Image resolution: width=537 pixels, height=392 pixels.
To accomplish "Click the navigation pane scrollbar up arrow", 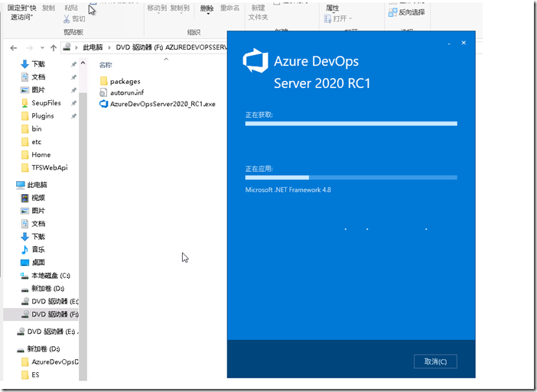I will click(83, 63).
